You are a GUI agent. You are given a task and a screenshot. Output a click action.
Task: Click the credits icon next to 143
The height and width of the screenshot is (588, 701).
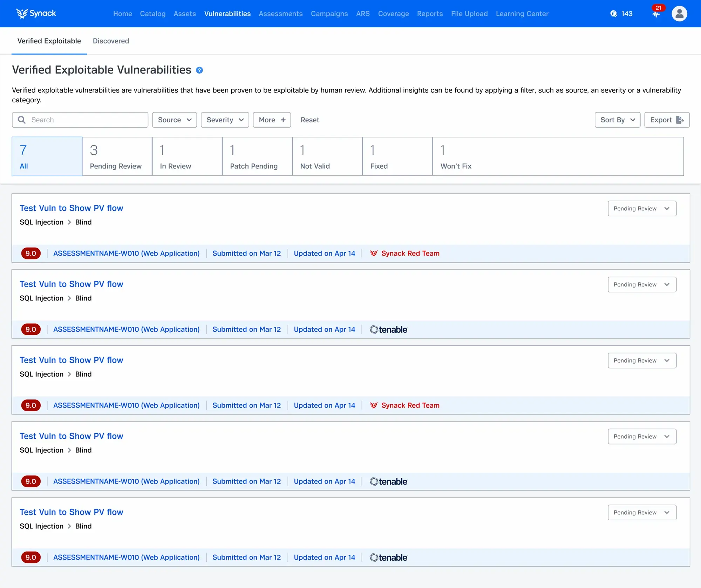coord(613,14)
